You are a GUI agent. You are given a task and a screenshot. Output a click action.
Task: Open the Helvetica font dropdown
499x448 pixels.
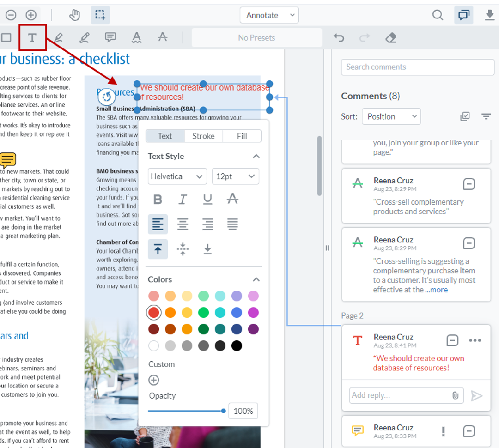[177, 176]
